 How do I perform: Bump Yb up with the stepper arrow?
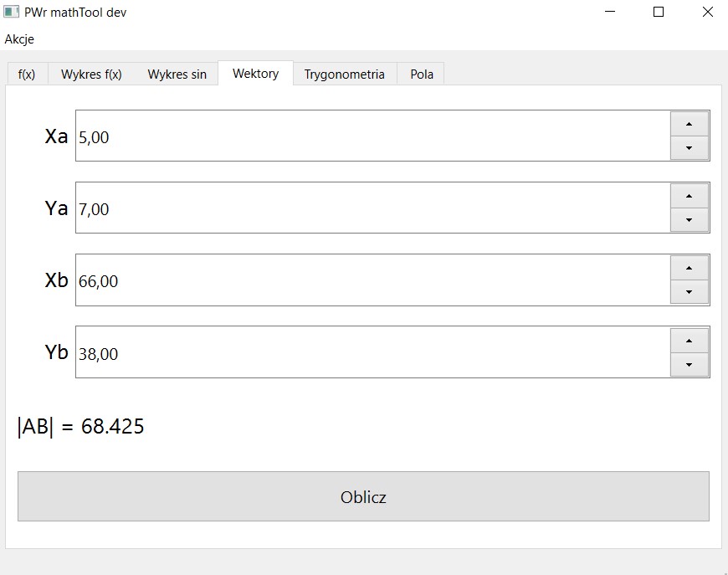coord(688,340)
